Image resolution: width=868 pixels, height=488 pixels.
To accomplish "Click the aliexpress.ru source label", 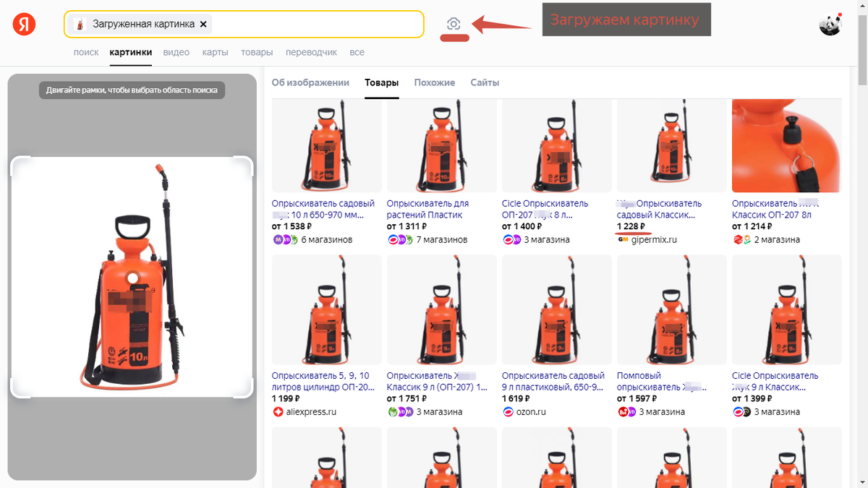I will [311, 411].
